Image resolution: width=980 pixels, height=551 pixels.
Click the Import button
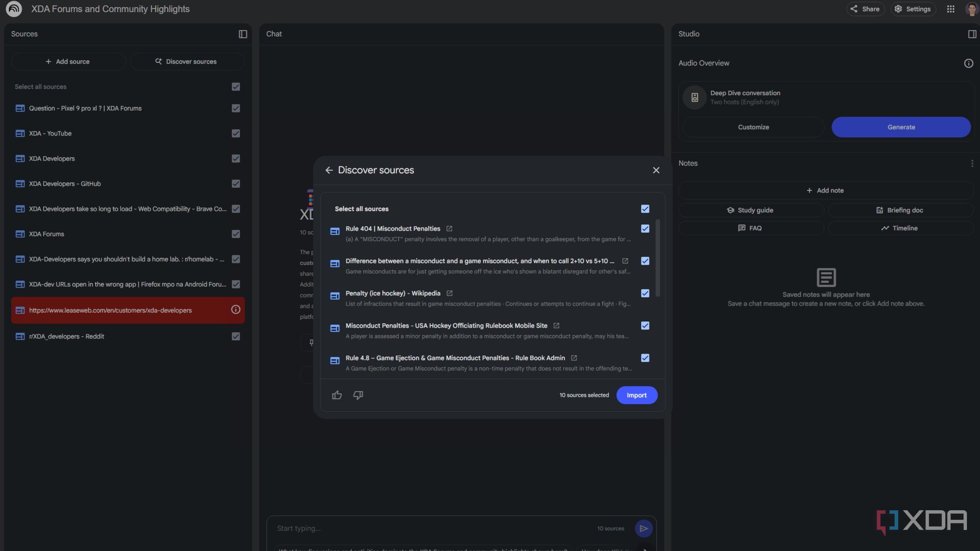(x=636, y=395)
